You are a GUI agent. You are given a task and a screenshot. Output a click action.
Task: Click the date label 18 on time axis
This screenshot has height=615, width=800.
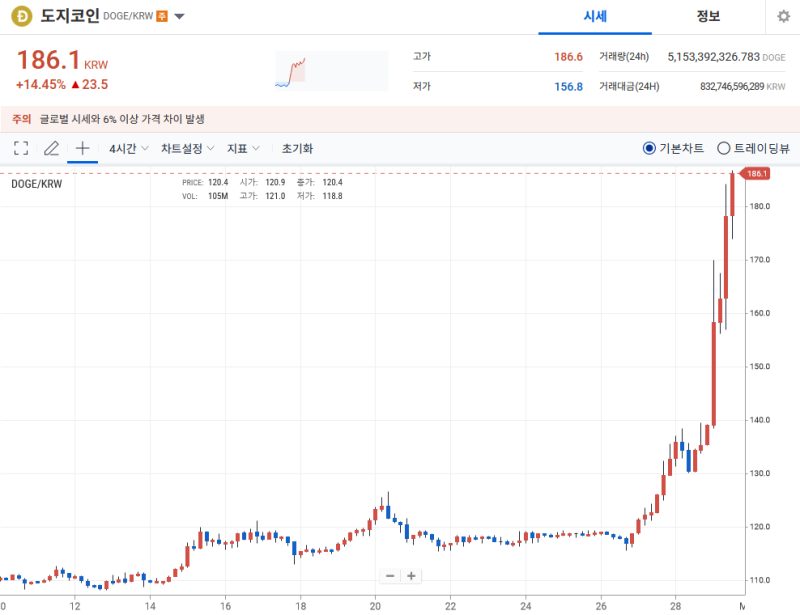click(301, 606)
